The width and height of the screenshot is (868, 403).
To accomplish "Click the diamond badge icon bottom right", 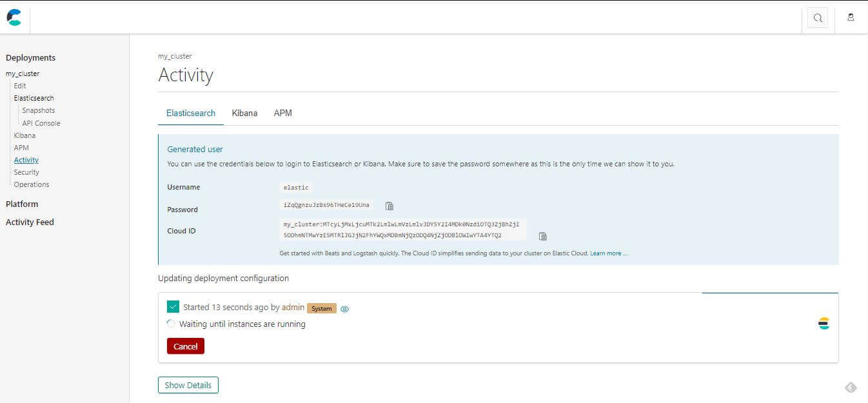I will coord(851,387).
